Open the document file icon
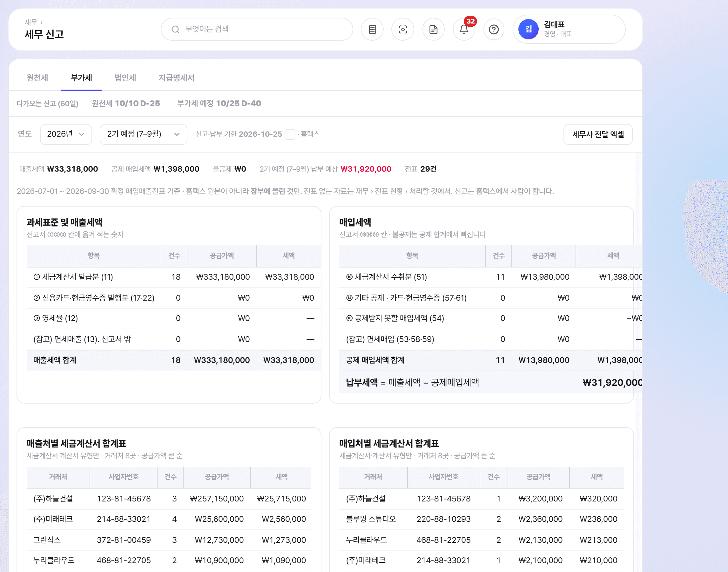Image resolution: width=728 pixels, height=572 pixels. point(433,30)
